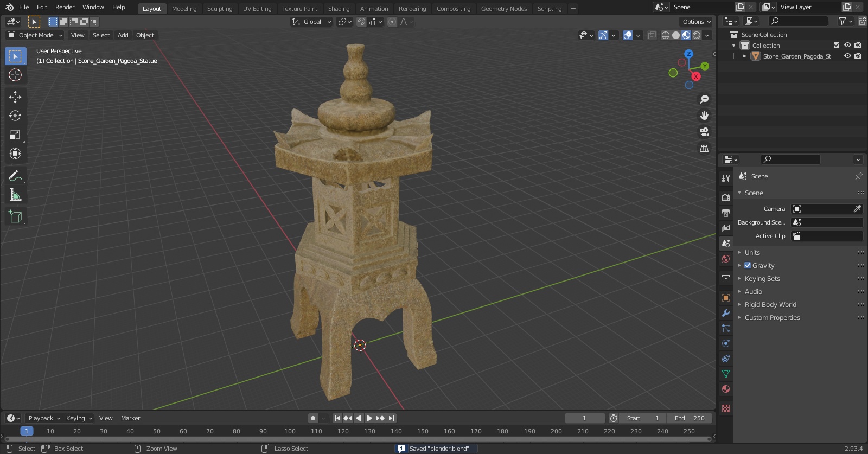This screenshot has width=868, height=454.
Task: Click the Camera field in Scene panel
Action: [x=827, y=209]
